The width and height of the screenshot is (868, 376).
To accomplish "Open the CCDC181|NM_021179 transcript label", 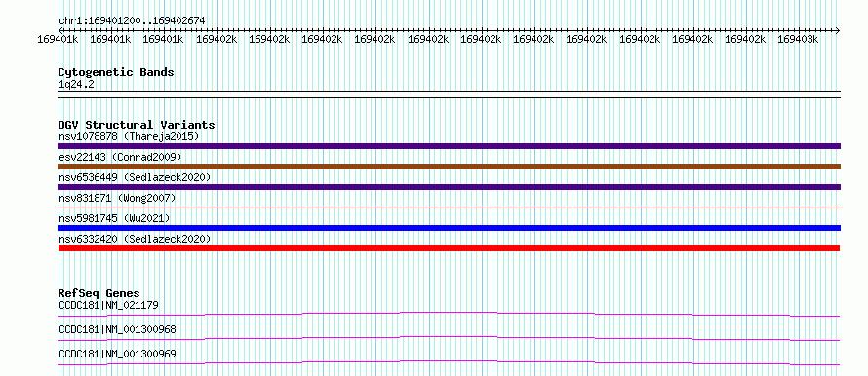I will click(x=109, y=305).
